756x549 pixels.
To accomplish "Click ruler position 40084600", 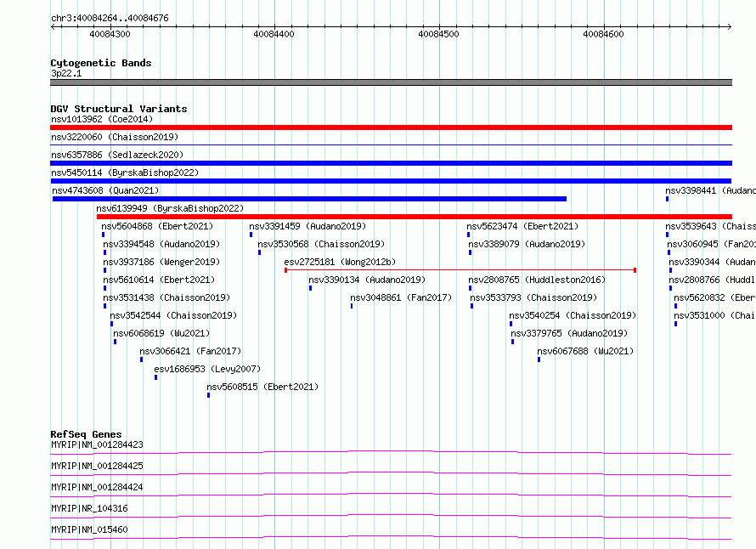I will [x=603, y=34].
